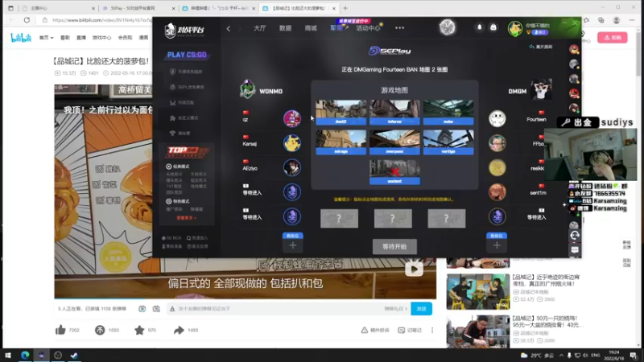The image size is (644, 362).
Task: Share the bilibili video with arrow icon
Action: pos(179,330)
